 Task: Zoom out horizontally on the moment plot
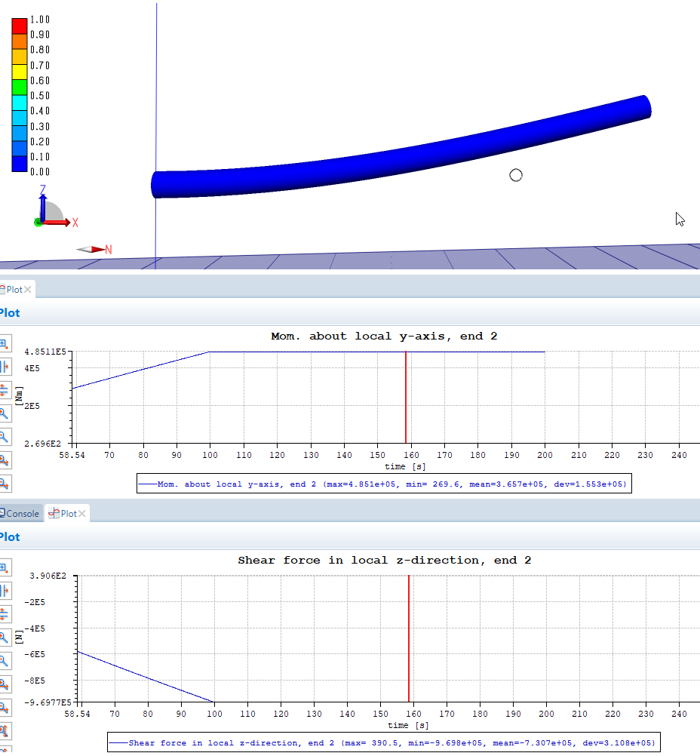4,484
